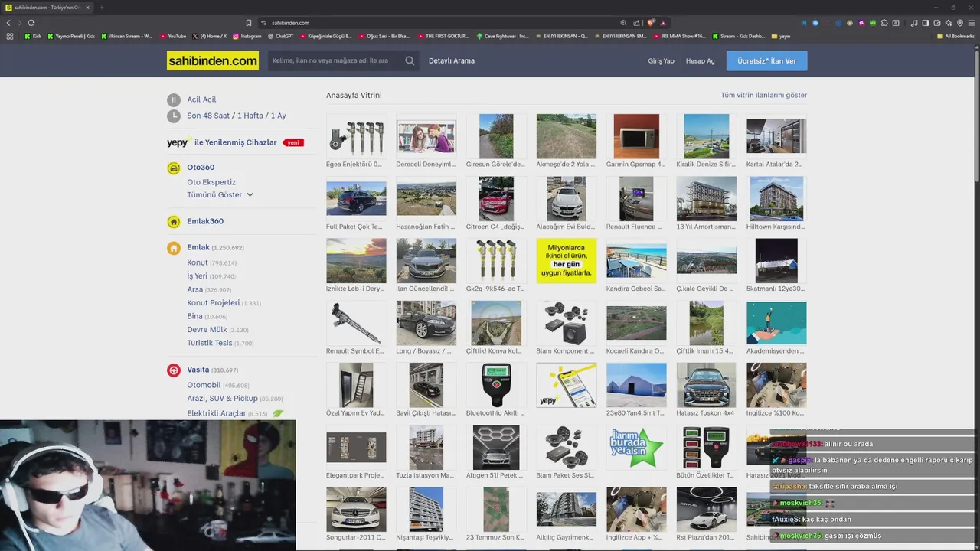Click Son 48 Saat / 1 Hafta / 1 Ay link

[237, 116]
